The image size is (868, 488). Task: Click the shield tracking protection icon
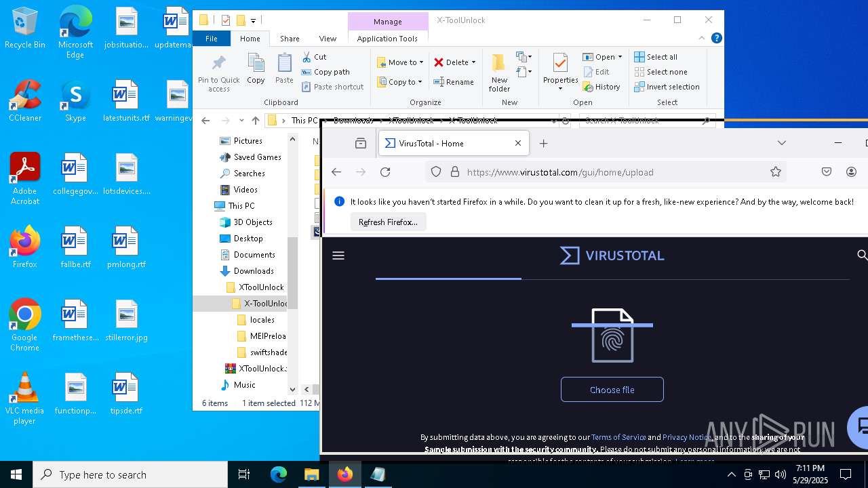click(436, 172)
